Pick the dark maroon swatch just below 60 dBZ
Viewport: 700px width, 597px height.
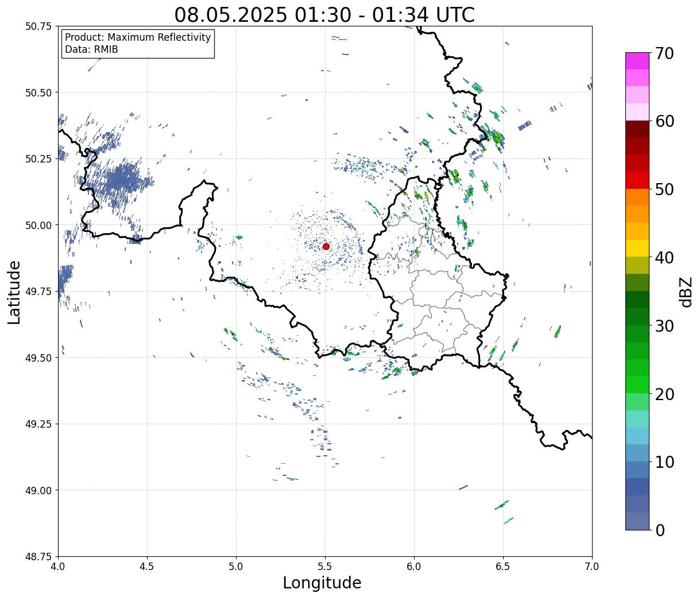tap(637, 129)
